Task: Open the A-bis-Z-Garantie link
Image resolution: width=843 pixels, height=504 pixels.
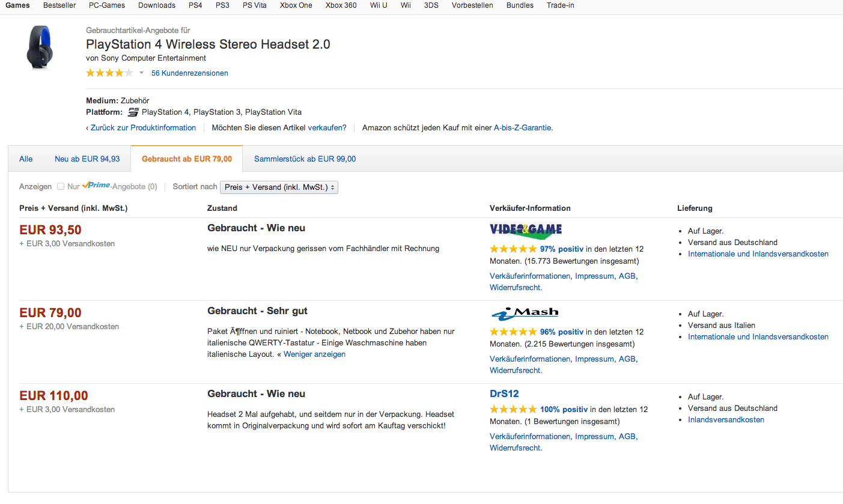Action: tap(522, 128)
